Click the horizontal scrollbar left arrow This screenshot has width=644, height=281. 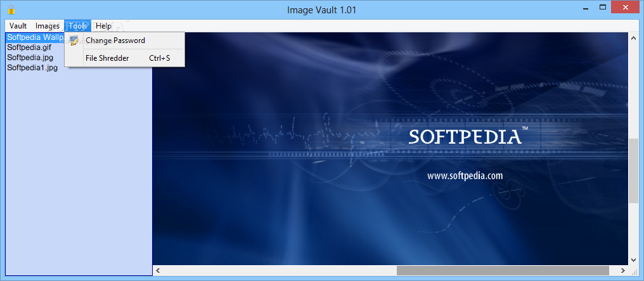158,270
